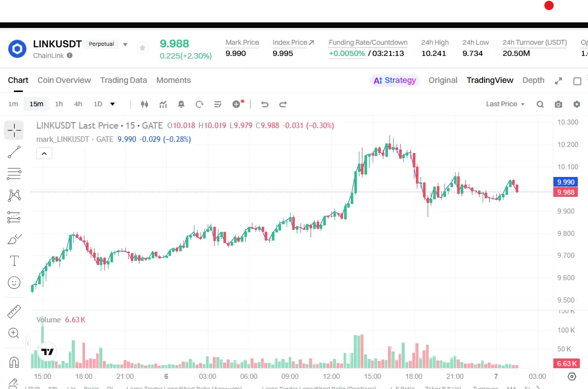Screen dimensions: 588x389
Task: Select the 1D timeframe
Action: point(98,104)
